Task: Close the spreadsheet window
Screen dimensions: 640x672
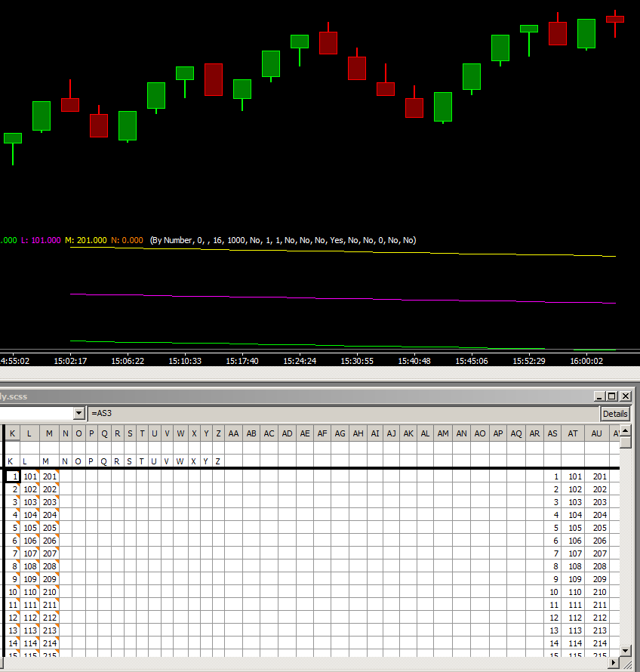Action: click(x=626, y=396)
